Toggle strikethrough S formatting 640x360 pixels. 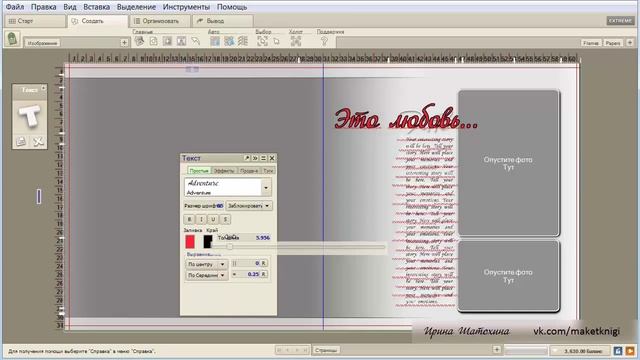click(225, 219)
